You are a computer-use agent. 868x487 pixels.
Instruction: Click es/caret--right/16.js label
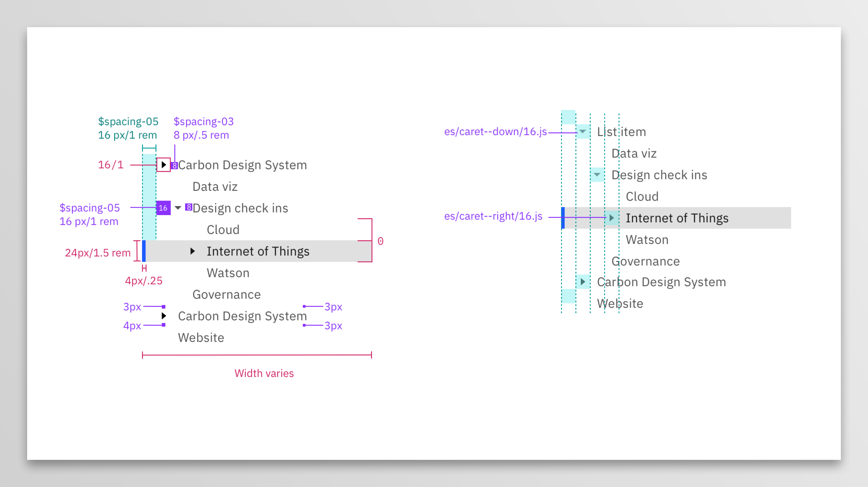click(493, 216)
